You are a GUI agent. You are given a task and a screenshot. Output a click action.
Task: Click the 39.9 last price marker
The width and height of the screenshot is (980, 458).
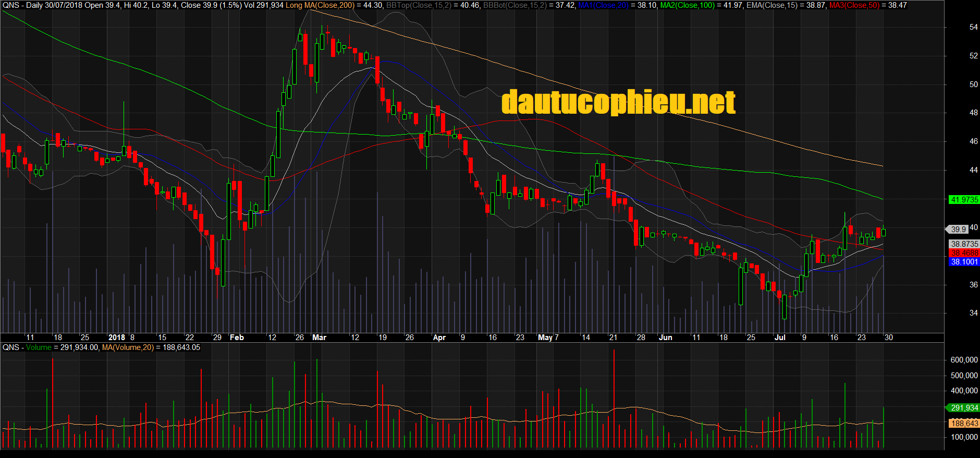[958, 230]
